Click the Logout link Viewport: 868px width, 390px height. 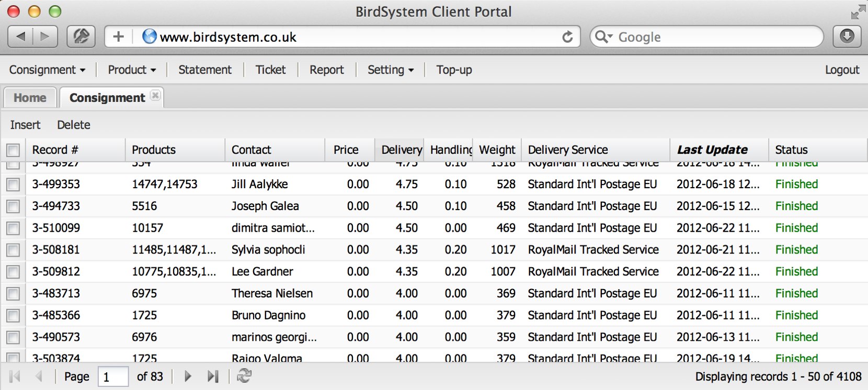tap(842, 70)
